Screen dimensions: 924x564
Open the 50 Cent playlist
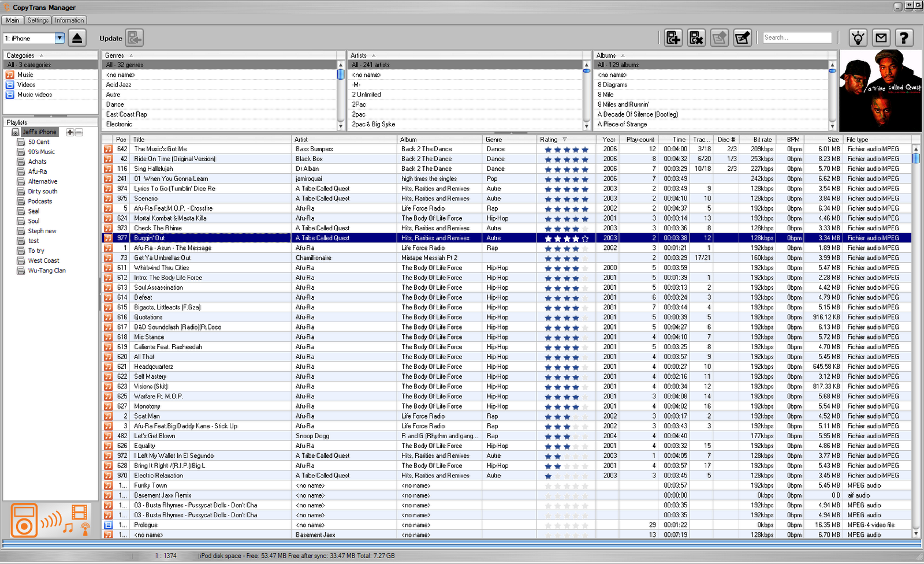[39, 142]
